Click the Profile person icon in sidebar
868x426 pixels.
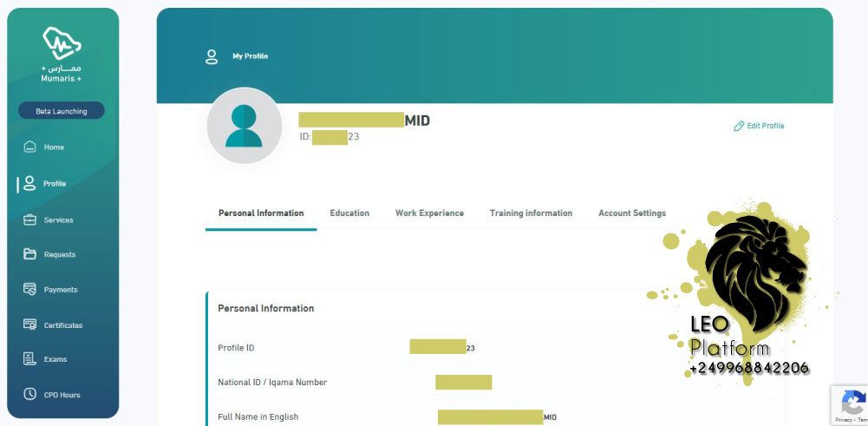click(x=29, y=183)
